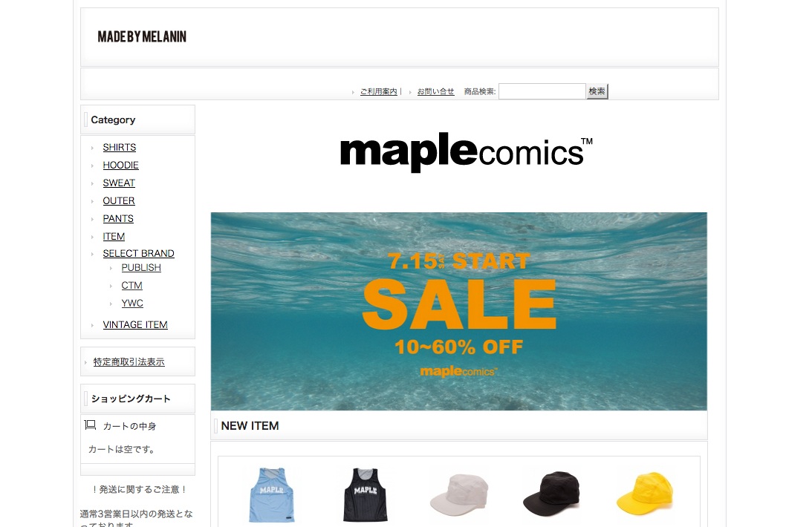The width and height of the screenshot is (812, 527).
Task: Click the maplecomics brand logo
Action: point(466,151)
